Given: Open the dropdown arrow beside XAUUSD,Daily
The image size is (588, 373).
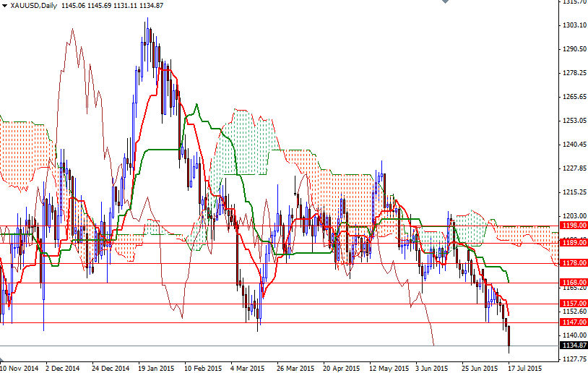Looking at the screenshot, I should [4, 6].
